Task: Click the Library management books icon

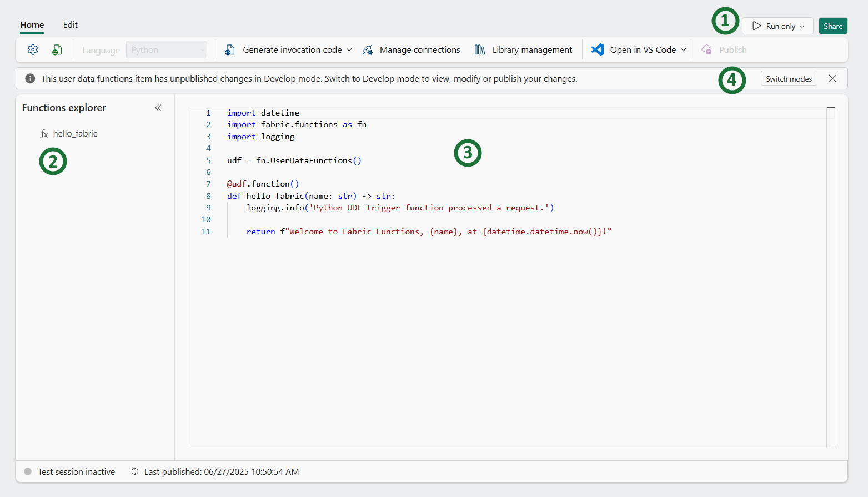Action: coord(480,50)
